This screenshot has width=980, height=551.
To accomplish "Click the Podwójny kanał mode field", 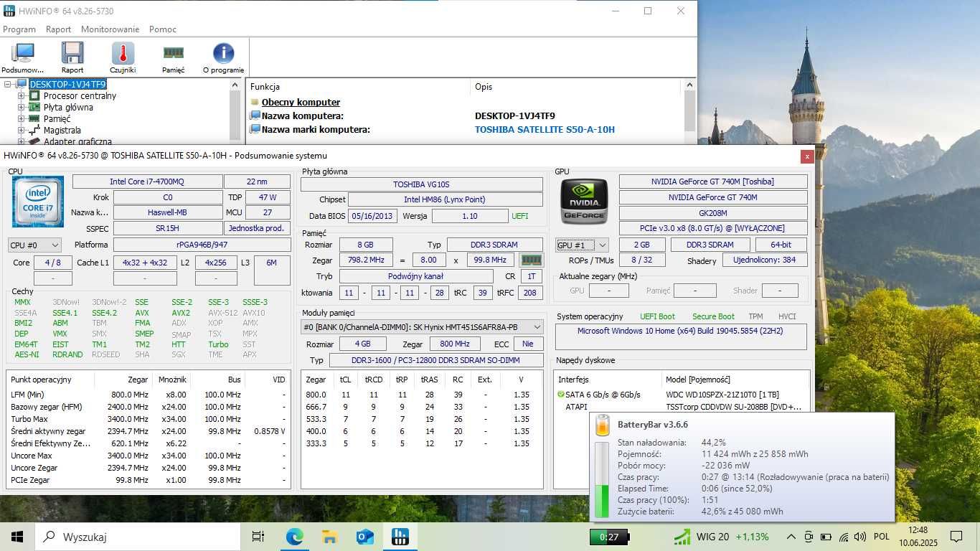I will pyautogui.click(x=416, y=276).
